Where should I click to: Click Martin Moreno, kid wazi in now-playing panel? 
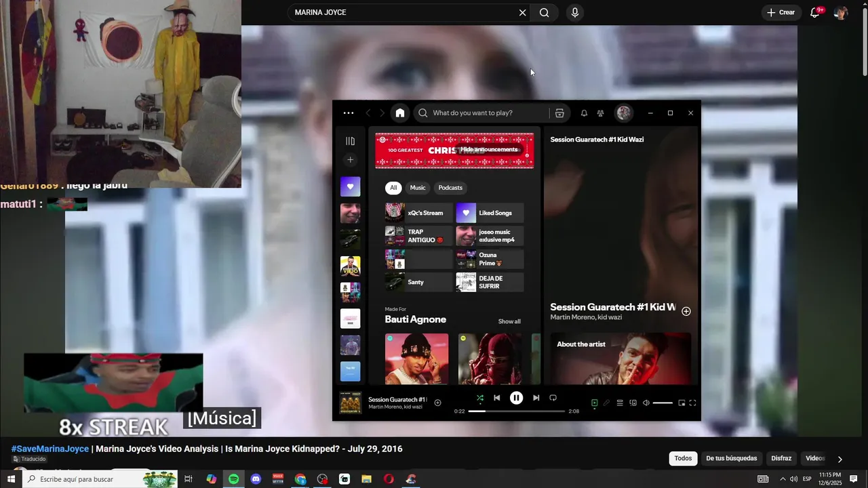click(x=586, y=317)
